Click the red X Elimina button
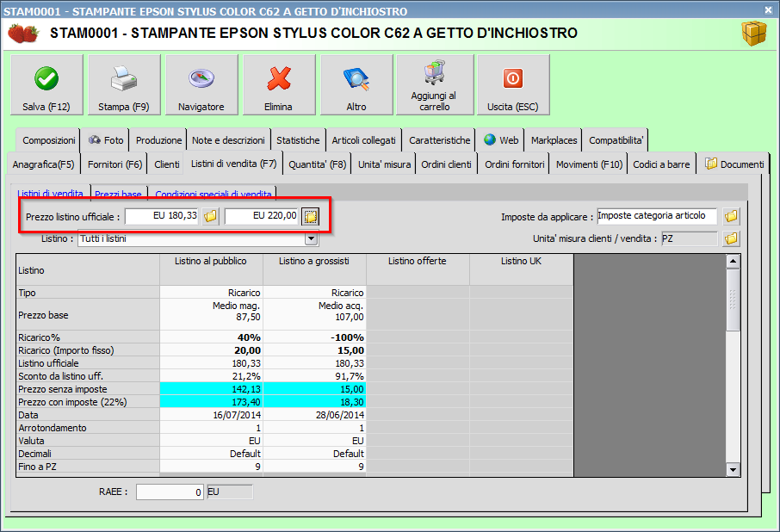The image size is (780, 532). [x=279, y=85]
